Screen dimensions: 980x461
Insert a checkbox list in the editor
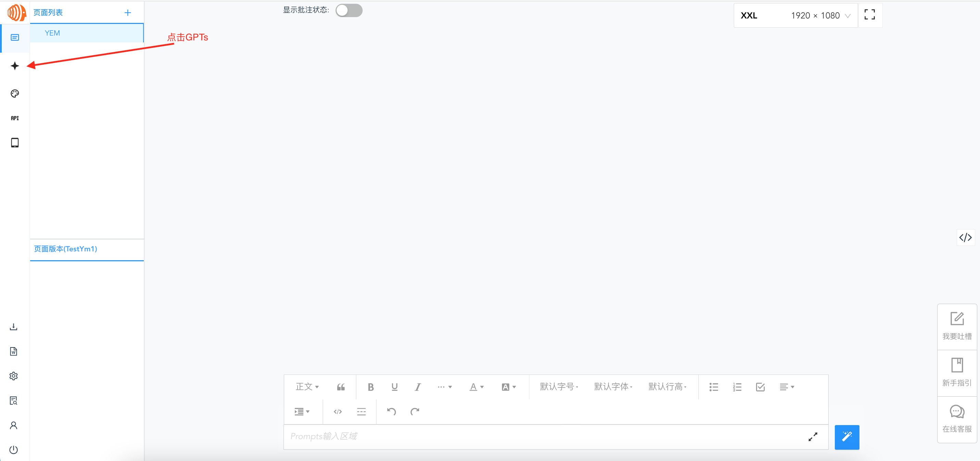tap(760, 386)
